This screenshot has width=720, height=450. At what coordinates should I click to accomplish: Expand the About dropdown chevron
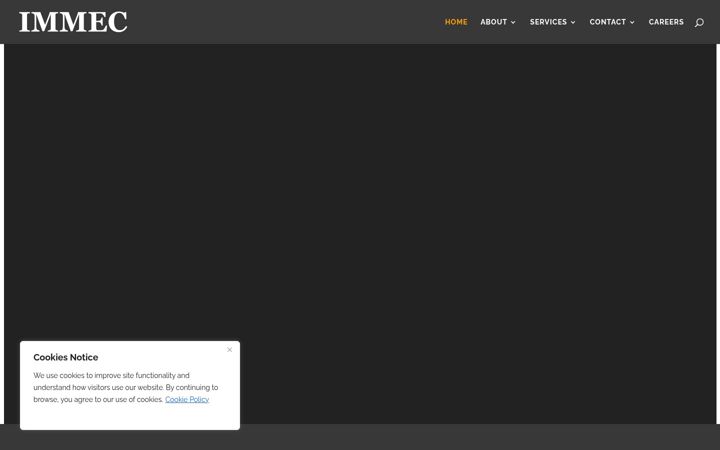[513, 22]
